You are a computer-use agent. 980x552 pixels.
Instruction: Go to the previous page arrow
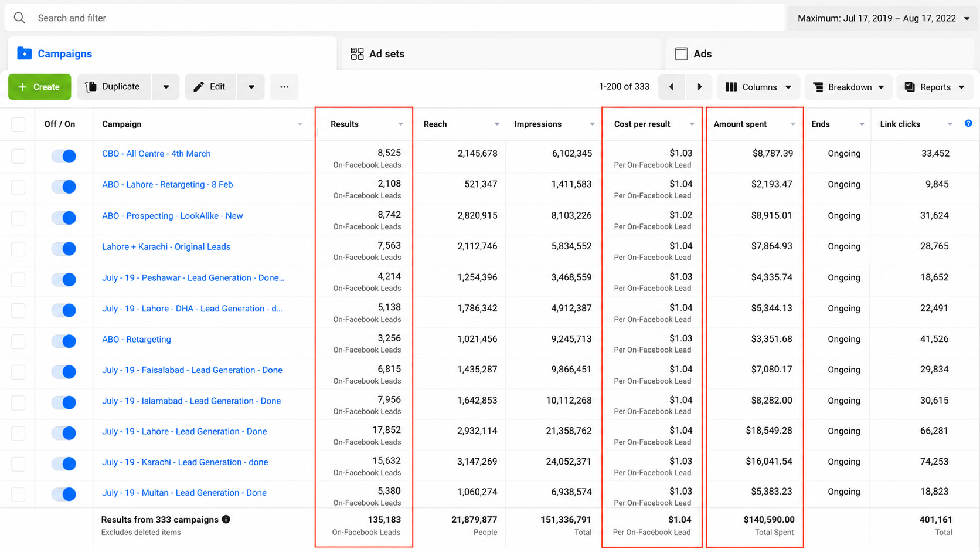pyautogui.click(x=671, y=87)
